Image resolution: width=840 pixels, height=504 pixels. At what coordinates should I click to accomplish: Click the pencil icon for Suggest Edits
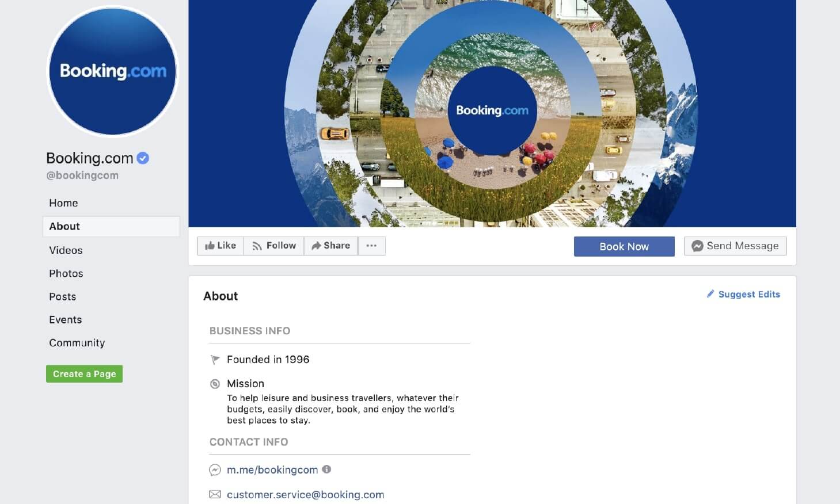click(x=710, y=294)
